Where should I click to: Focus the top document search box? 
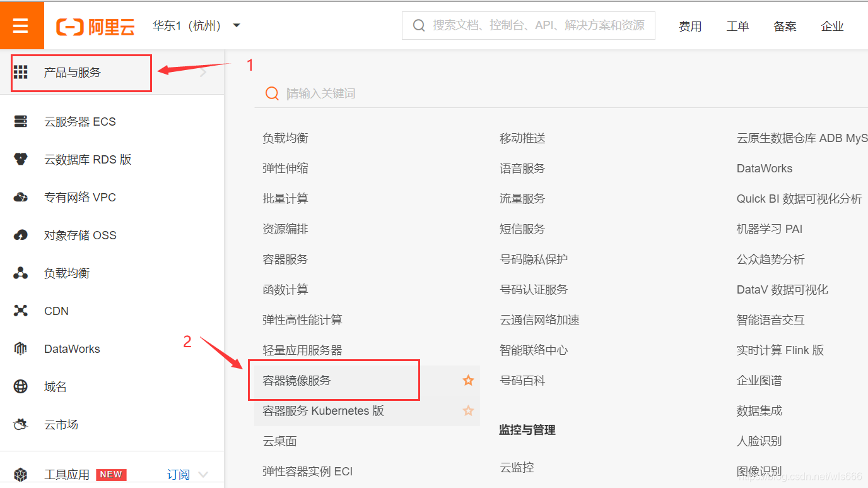[529, 25]
